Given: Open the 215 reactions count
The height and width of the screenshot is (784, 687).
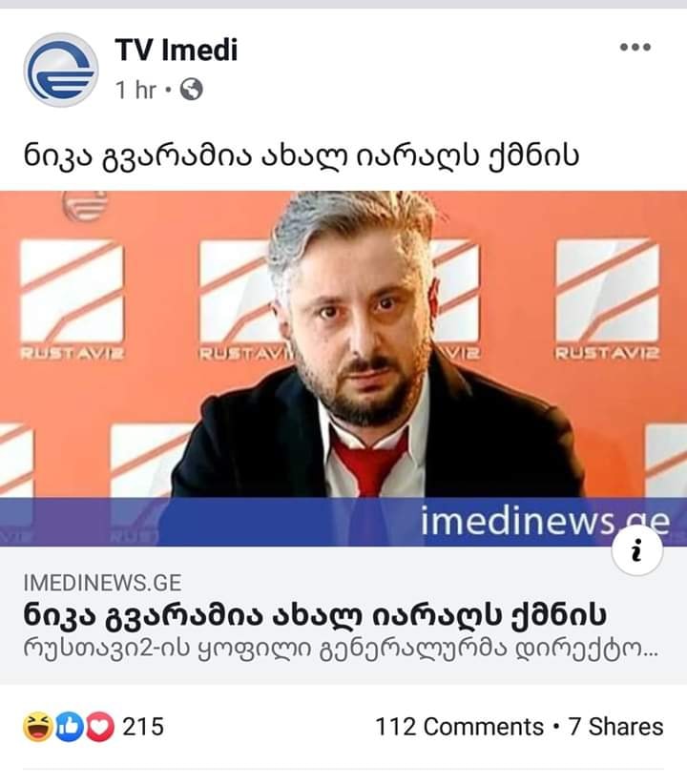Looking at the screenshot, I should click(143, 727).
